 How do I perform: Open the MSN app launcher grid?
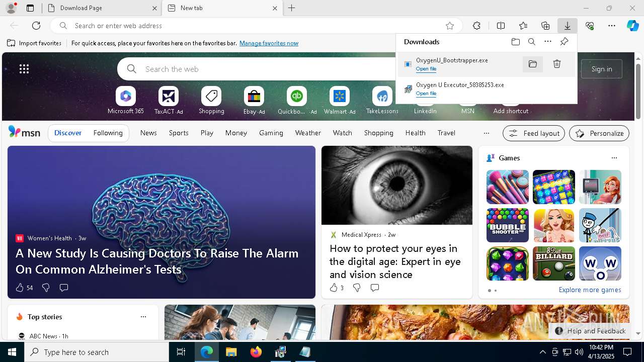[x=24, y=69]
